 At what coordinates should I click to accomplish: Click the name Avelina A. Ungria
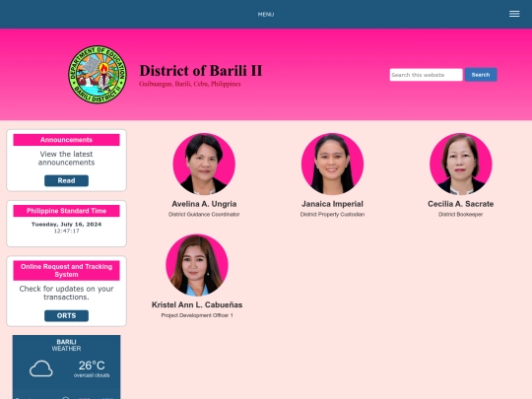click(x=204, y=204)
